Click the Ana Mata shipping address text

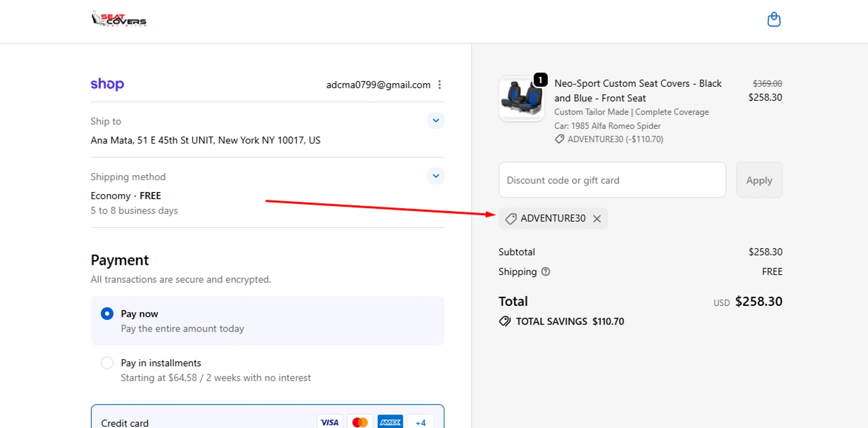click(205, 140)
